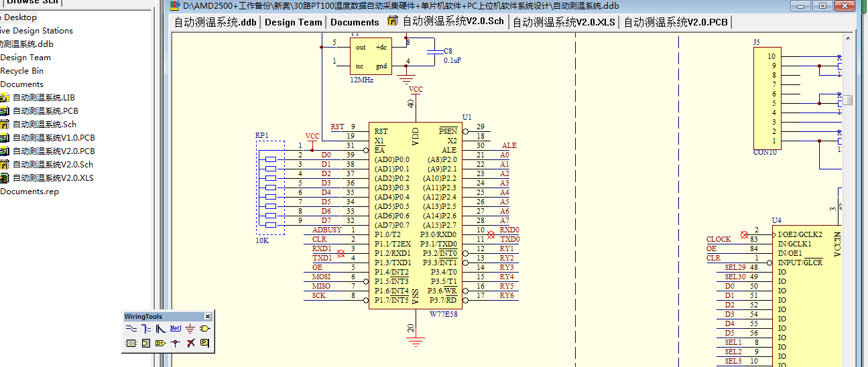Image resolution: width=868 pixels, height=367 pixels.
Task: Select the RP1 resistor pack designator
Action: tap(262, 135)
